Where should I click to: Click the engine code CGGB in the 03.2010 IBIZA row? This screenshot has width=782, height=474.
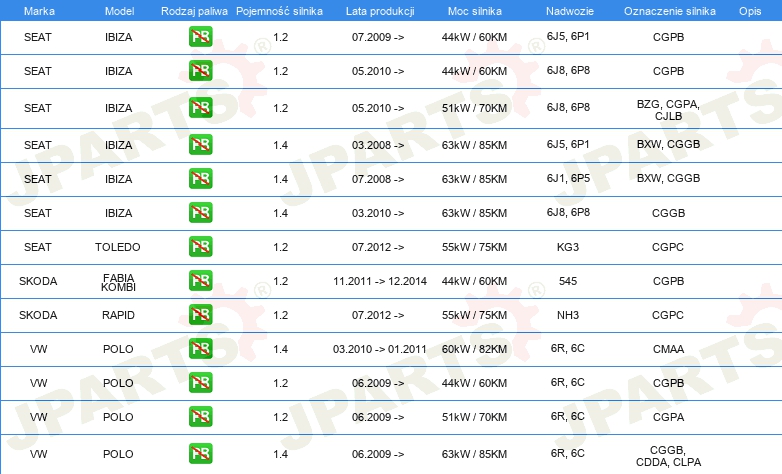click(x=668, y=213)
